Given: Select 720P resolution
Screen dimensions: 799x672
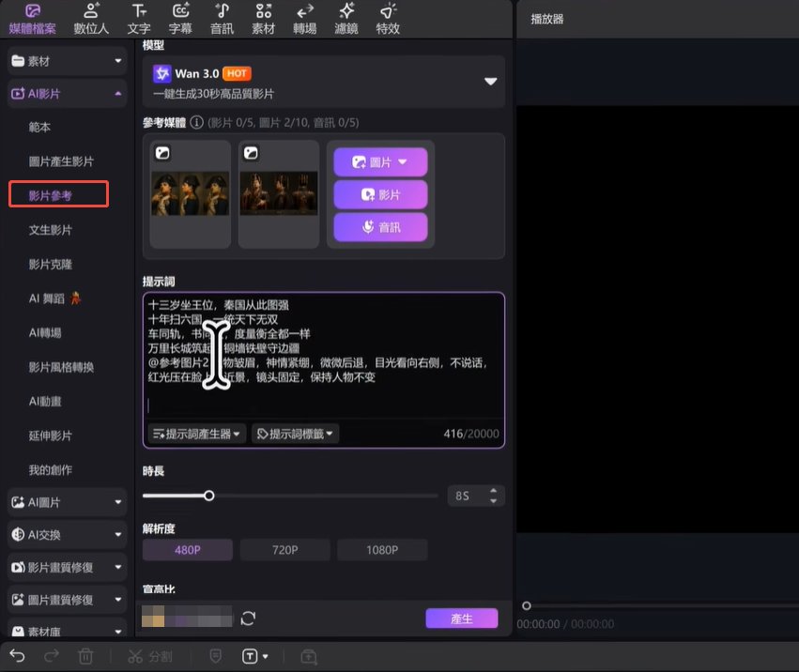Looking at the screenshot, I should [x=284, y=550].
